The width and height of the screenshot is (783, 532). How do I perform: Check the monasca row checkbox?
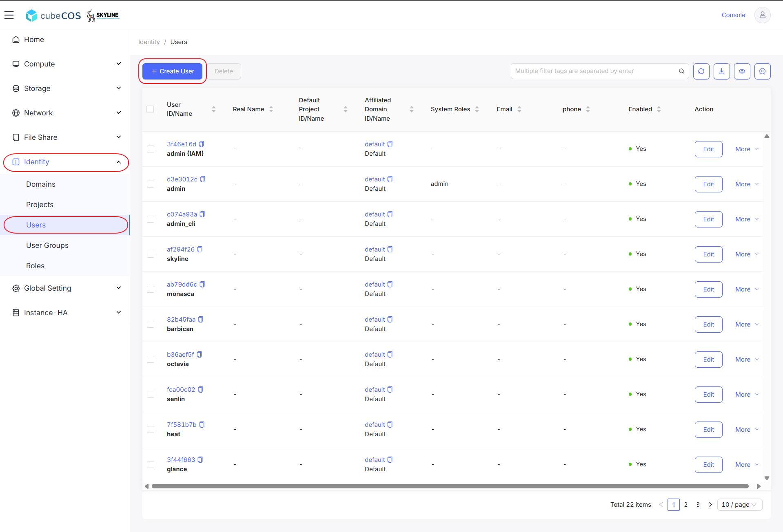[151, 289]
